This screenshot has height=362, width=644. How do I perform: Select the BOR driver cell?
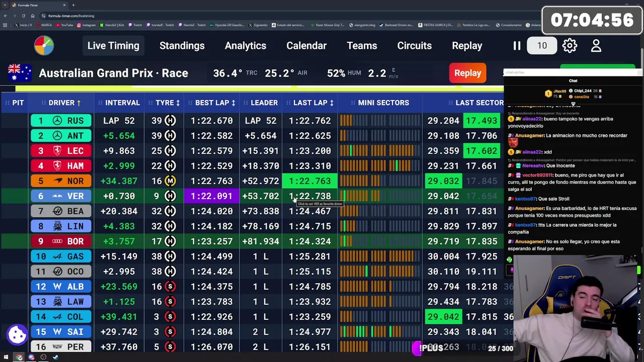pyautogui.click(x=61, y=241)
